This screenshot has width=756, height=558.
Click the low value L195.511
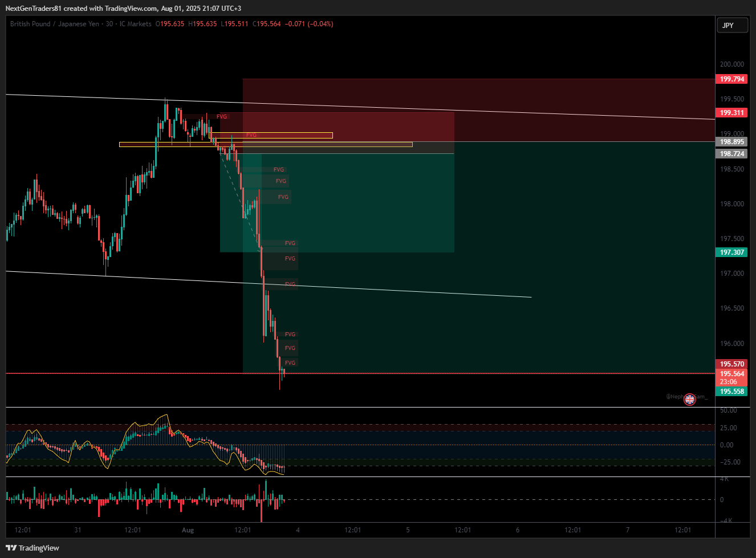click(x=234, y=24)
